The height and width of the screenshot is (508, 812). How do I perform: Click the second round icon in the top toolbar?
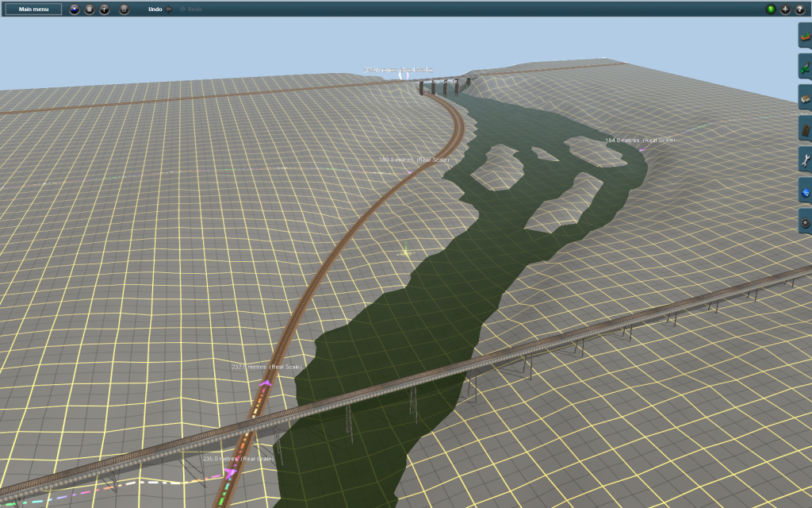(90, 10)
